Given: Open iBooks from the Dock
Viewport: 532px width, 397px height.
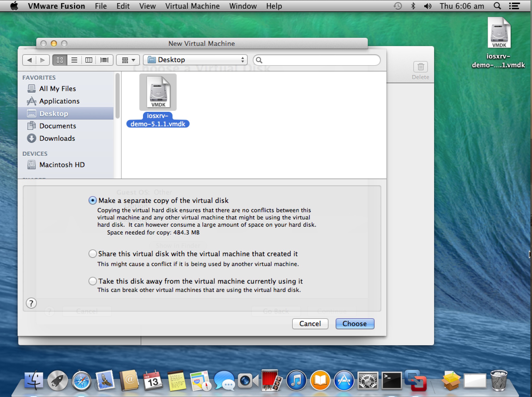Looking at the screenshot, I should coord(320,380).
